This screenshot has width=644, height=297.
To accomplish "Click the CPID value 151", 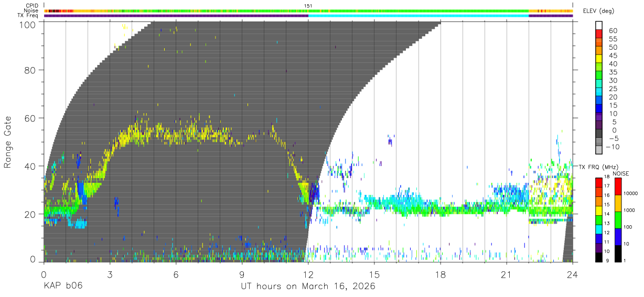I will click(308, 6).
